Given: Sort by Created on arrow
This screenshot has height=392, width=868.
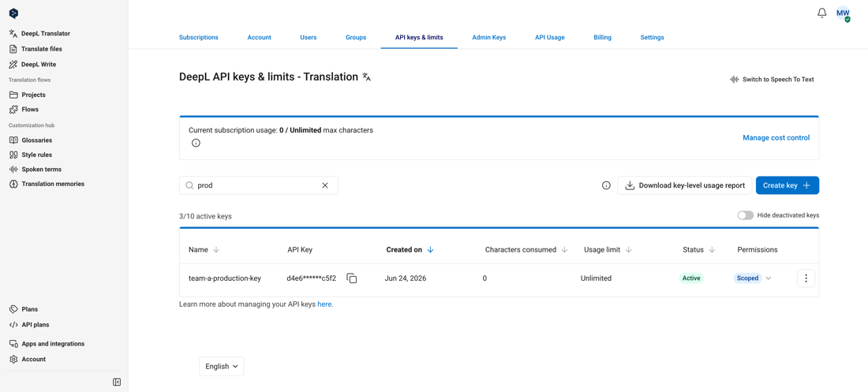Looking at the screenshot, I should (431, 250).
